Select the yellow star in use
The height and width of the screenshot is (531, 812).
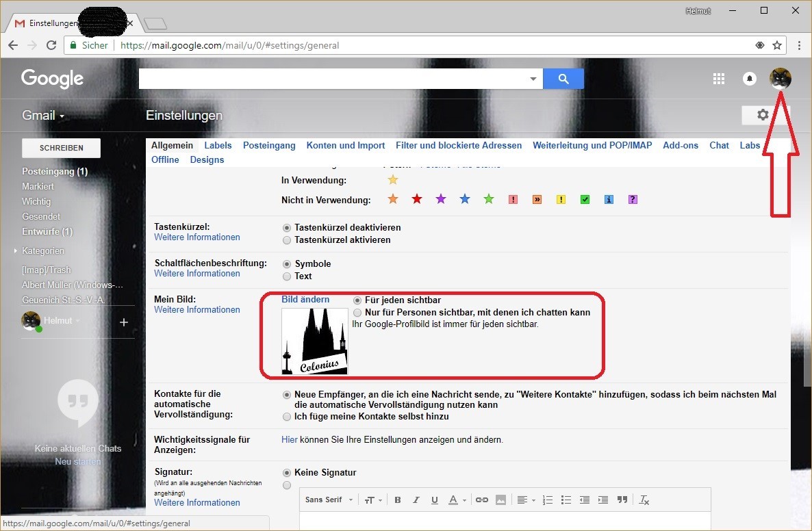pyautogui.click(x=393, y=180)
